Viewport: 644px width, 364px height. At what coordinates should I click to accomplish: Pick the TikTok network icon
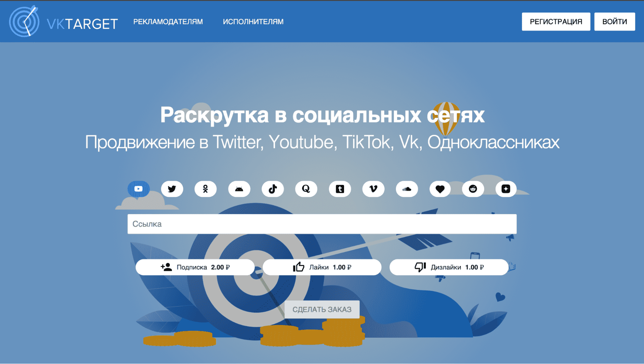coord(273,189)
